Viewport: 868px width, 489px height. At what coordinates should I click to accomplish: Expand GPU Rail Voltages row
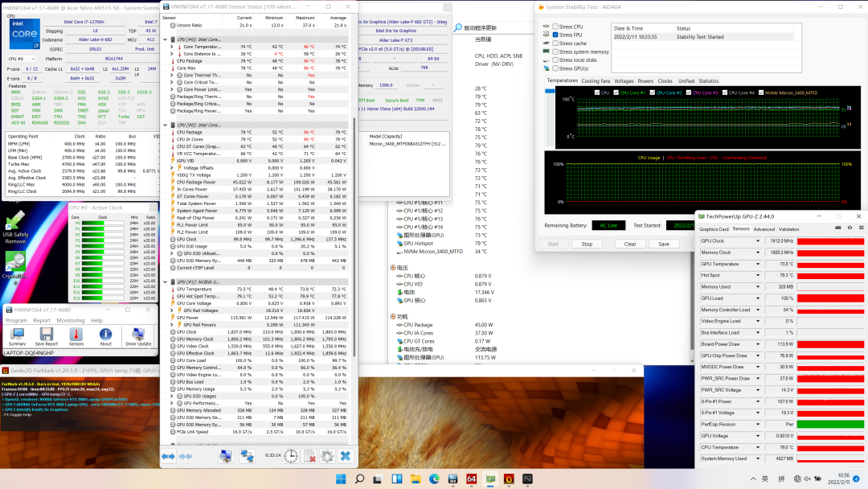click(x=172, y=310)
